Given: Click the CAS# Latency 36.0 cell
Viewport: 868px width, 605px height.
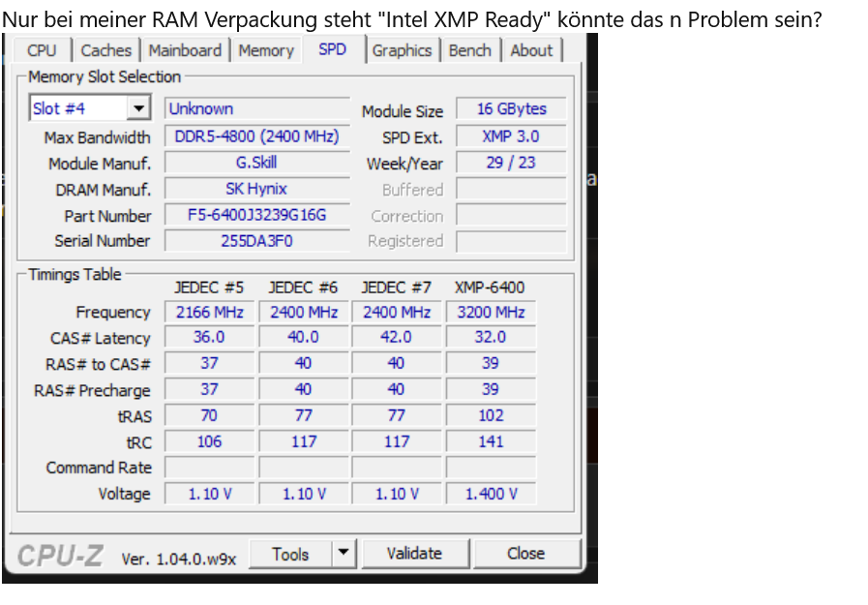Looking at the screenshot, I should click(x=209, y=337).
